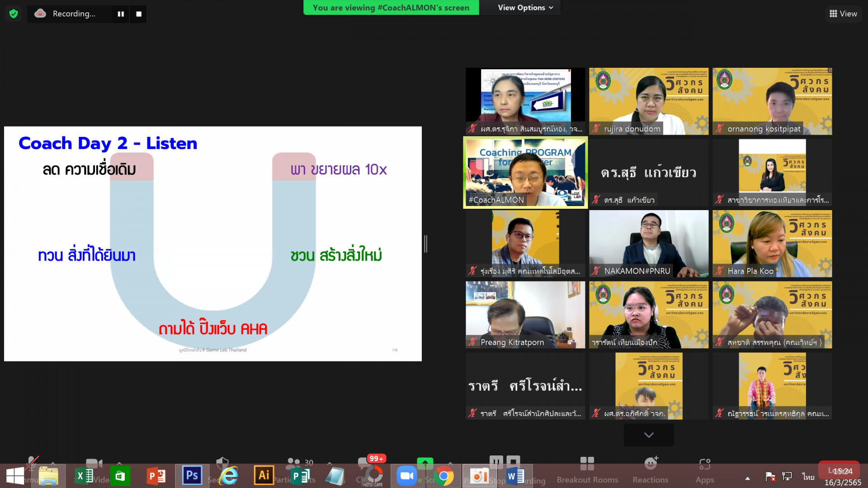Click the shared slide titled Coach Day 2 - Listen
Screen dimensions: 868x488
pyautogui.click(x=213, y=244)
